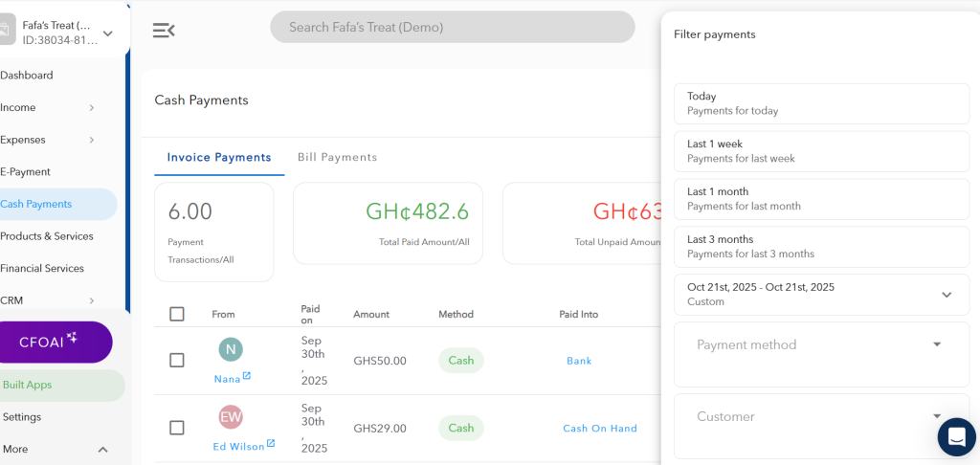Click the business logo icon in the sidebar header
Viewport: 980px width, 465px height.
coord(6,32)
